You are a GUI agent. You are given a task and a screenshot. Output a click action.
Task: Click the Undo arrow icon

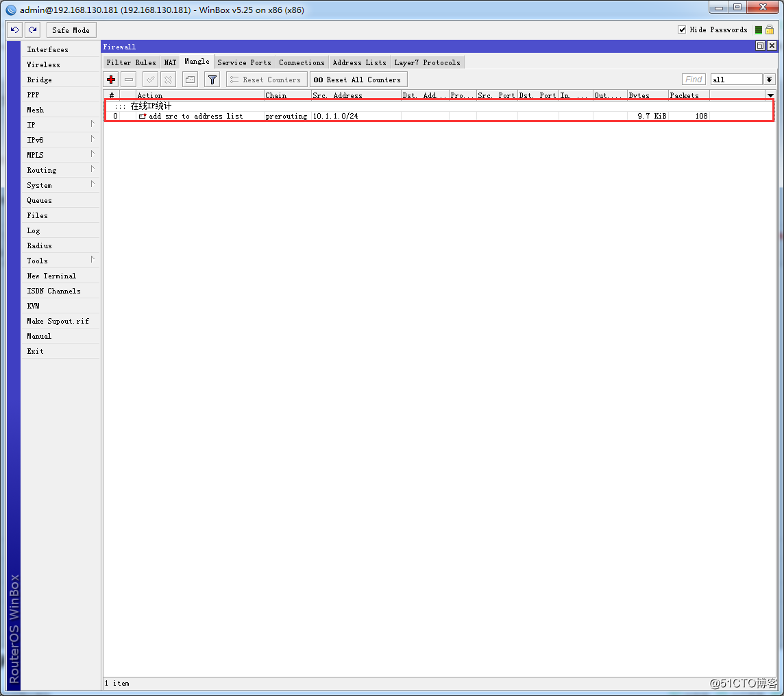pyautogui.click(x=14, y=30)
